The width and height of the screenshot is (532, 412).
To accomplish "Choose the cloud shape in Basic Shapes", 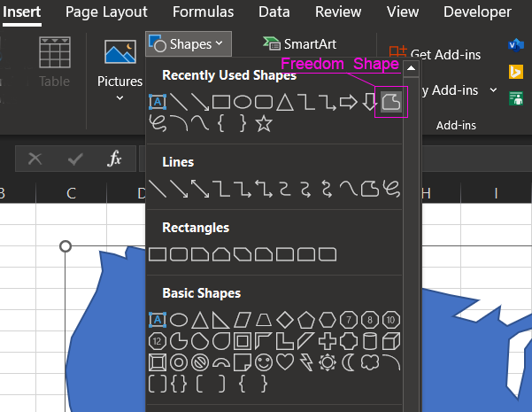I will [x=371, y=362].
